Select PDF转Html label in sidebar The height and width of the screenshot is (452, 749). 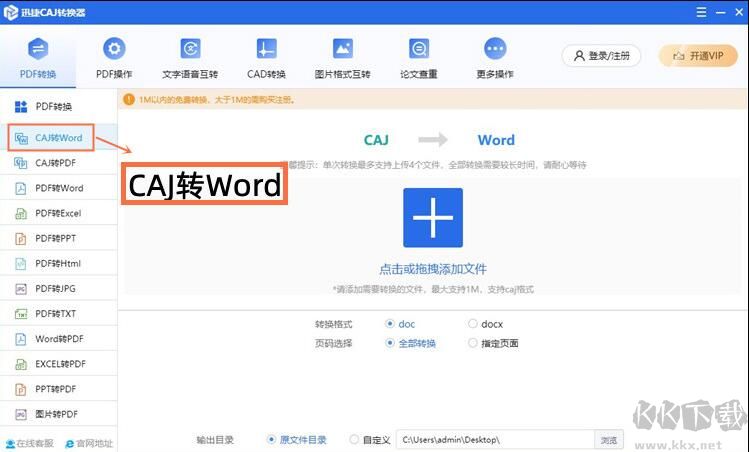(58, 264)
